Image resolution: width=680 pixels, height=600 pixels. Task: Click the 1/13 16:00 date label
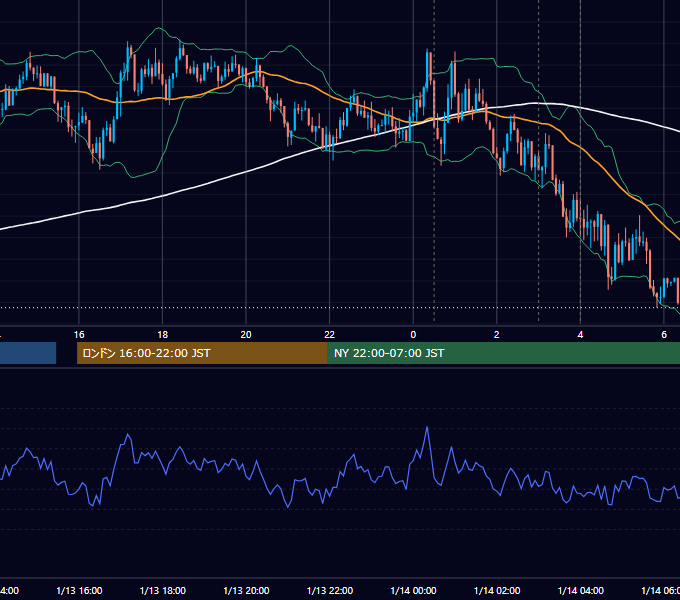79,590
